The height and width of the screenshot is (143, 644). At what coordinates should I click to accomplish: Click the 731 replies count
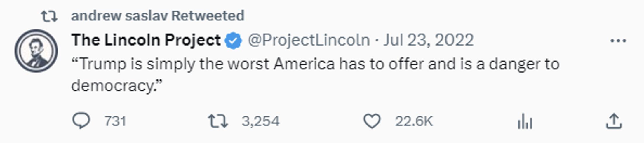point(115,121)
